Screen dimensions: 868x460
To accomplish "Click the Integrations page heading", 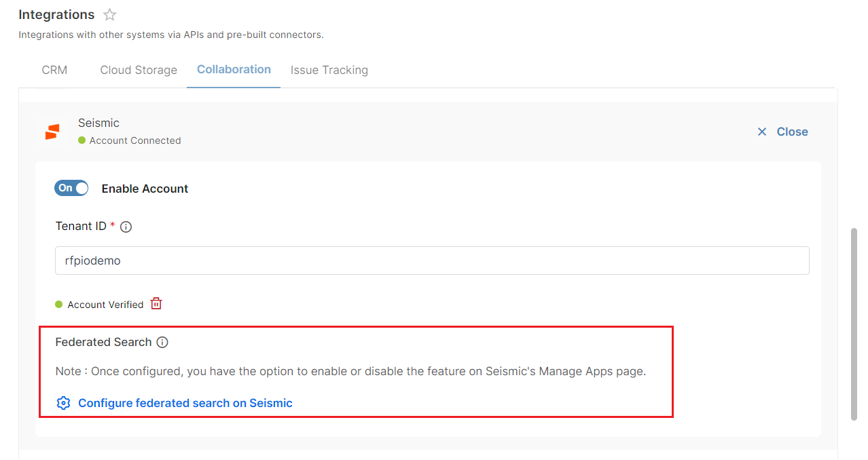I will [x=56, y=14].
